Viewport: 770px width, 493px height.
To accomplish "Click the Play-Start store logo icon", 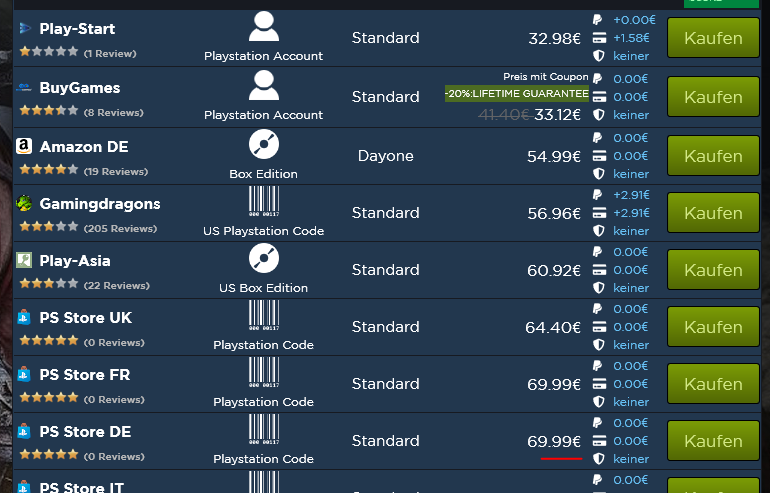I will pyautogui.click(x=25, y=28).
